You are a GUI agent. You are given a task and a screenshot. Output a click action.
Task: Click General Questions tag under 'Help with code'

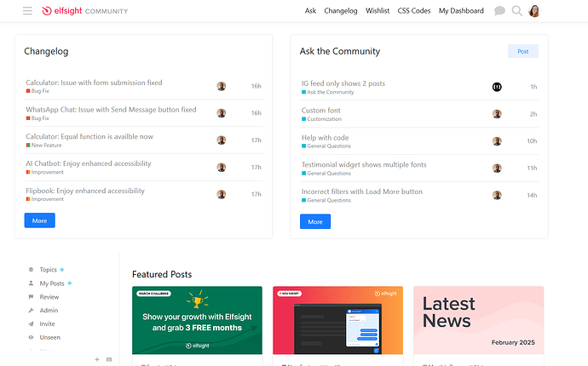tap(326, 146)
